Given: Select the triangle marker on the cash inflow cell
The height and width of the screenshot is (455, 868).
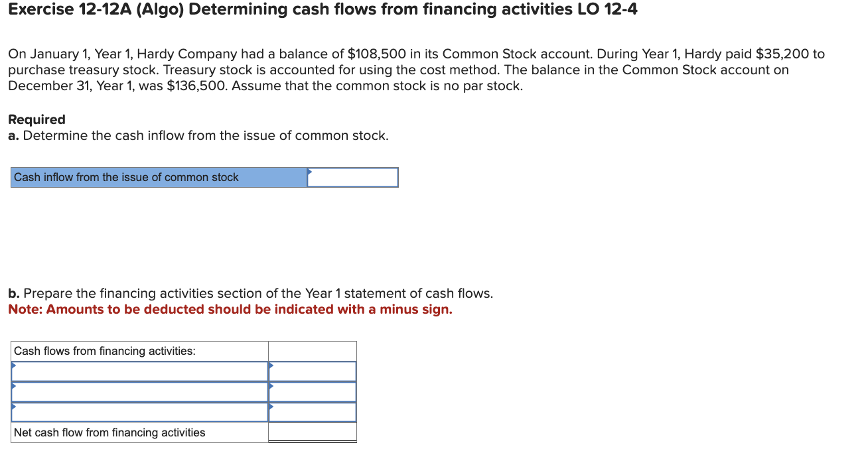Looking at the screenshot, I should (309, 172).
